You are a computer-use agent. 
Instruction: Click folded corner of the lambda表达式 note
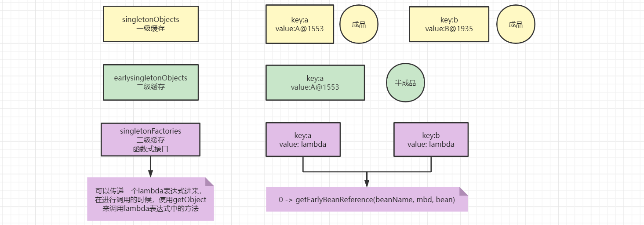tap(209, 181)
